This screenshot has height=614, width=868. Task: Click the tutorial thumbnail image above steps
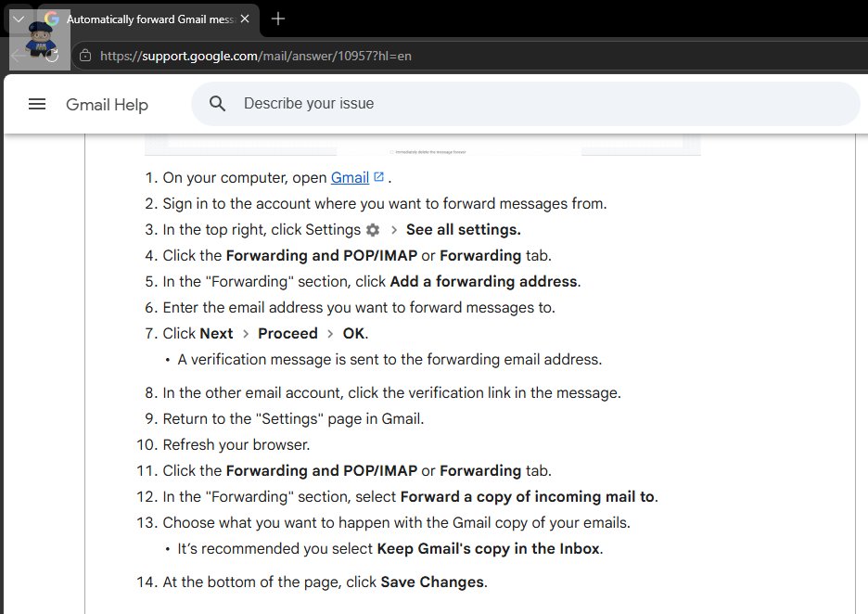click(423, 145)
